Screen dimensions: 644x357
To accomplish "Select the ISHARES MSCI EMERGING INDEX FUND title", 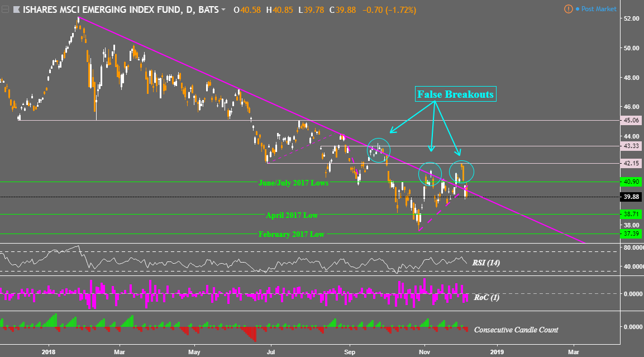I will tap(102, 9).
